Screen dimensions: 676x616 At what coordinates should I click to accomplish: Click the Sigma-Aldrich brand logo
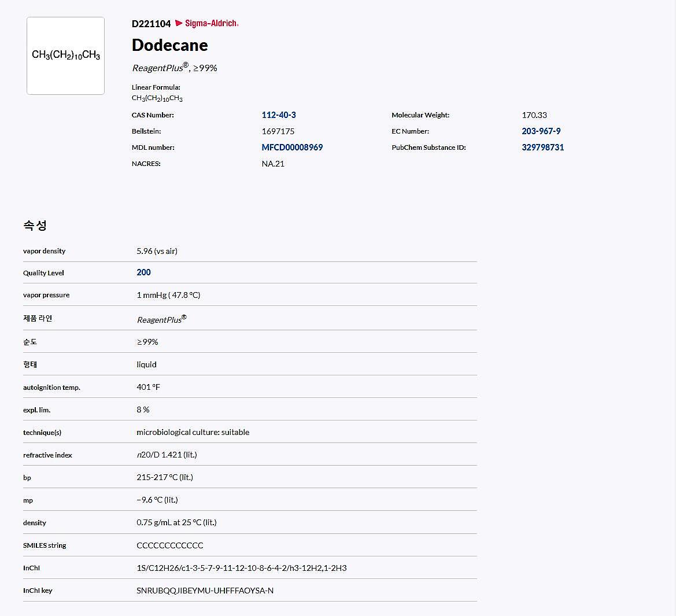coord(207,23)
